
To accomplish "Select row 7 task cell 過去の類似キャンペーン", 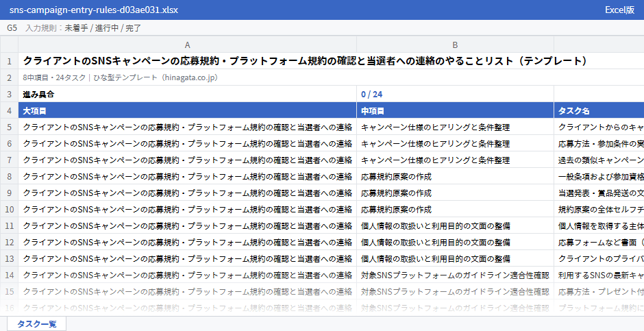I will click(599, 160).
